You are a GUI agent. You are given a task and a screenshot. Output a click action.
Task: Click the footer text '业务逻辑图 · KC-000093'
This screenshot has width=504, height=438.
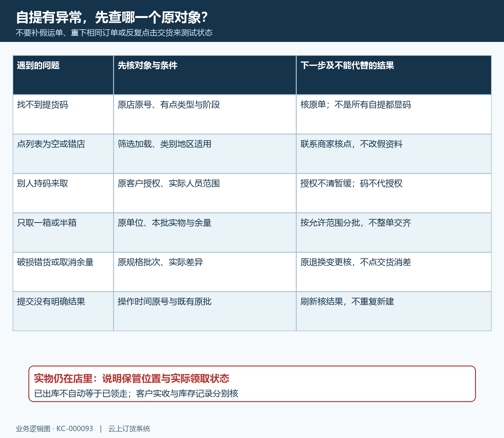coord(54,429)
